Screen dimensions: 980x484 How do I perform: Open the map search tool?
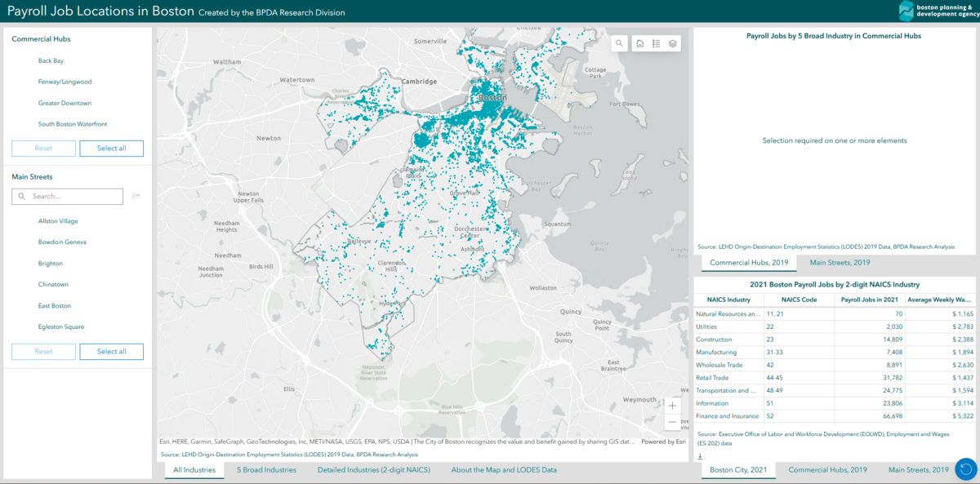(620, 42)
